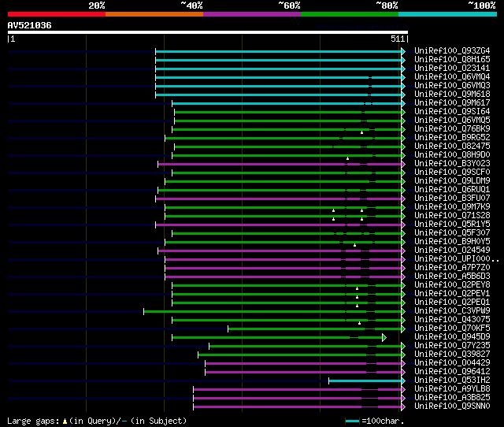Click UniRef100_B3Y023 label
Screen dimensions: 504x427
(x=452, y=164)
